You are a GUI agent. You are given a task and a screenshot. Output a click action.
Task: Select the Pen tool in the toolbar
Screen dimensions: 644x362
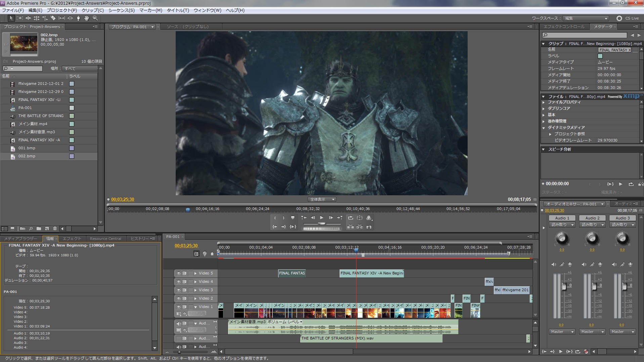(78, 18)
